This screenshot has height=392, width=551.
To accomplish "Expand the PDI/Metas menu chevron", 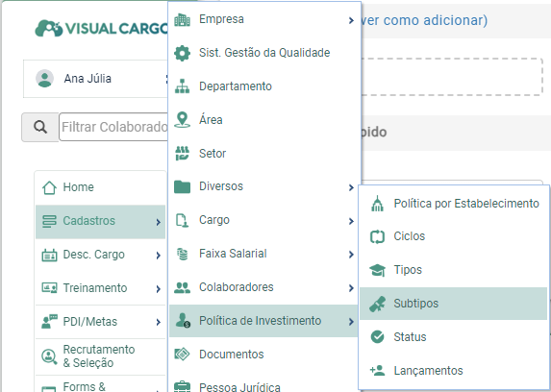I will pyautogui.click(x=158, y=322).
